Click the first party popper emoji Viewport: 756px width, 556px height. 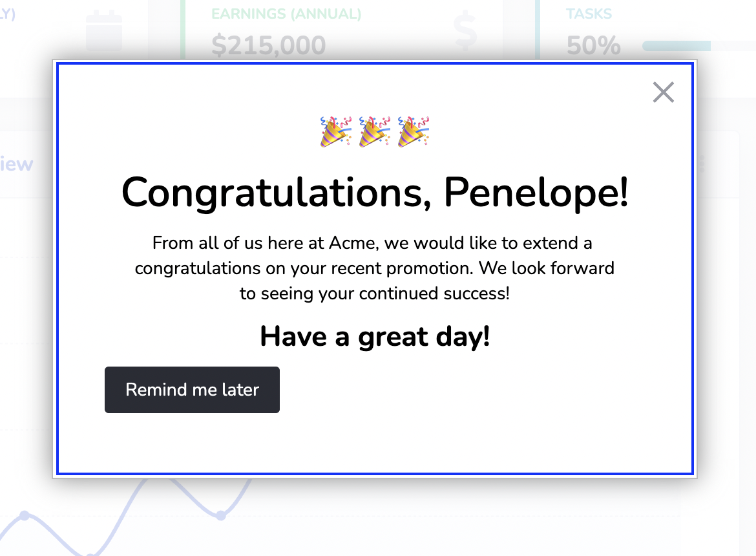[x=335, y=131]
